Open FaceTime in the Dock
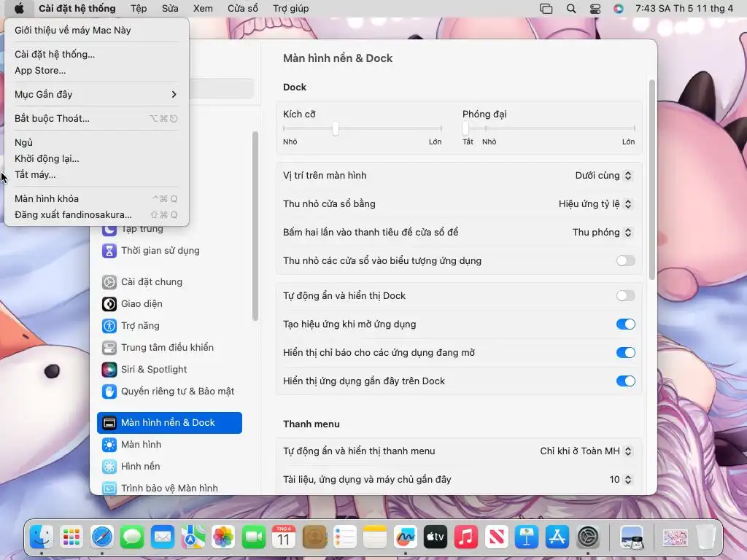Screen dimensions: 747x560 pos(253,537)
